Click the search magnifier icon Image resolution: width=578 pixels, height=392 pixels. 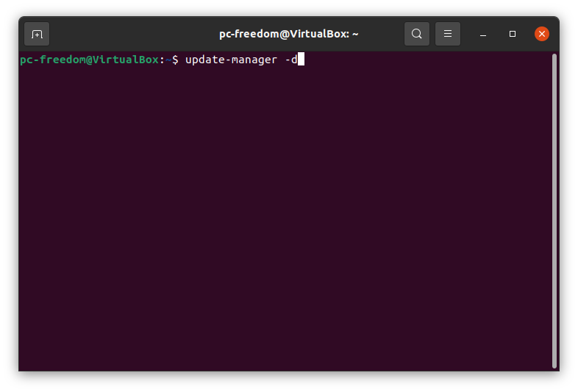pyautogui.click(x=417, y=34)
